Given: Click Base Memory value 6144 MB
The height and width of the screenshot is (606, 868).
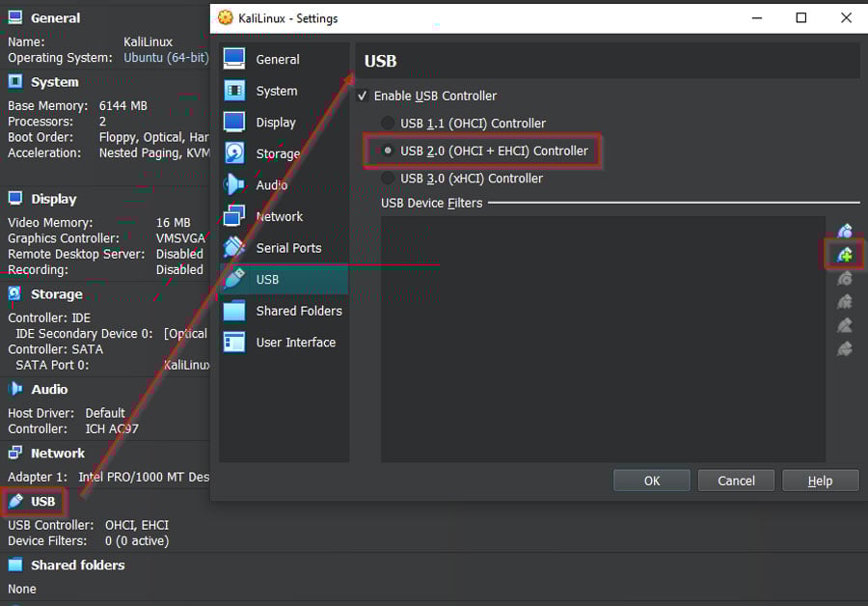Looking at the screenshot, I should pos(122,105).
